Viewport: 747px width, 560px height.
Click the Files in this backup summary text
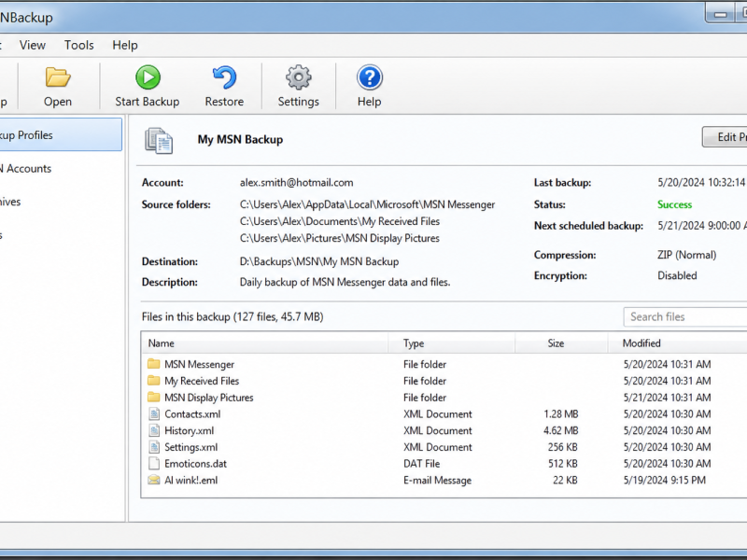[x=233, y=316]
